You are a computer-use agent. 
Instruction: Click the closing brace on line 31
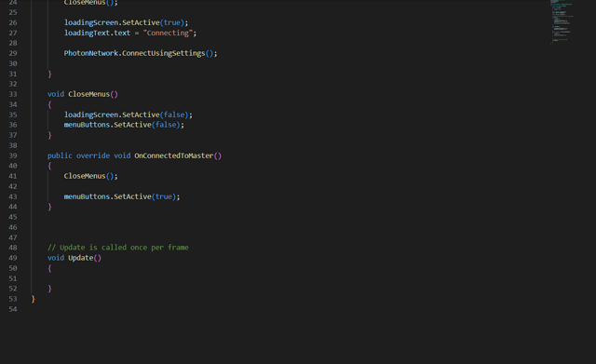[x=49, y=74]
